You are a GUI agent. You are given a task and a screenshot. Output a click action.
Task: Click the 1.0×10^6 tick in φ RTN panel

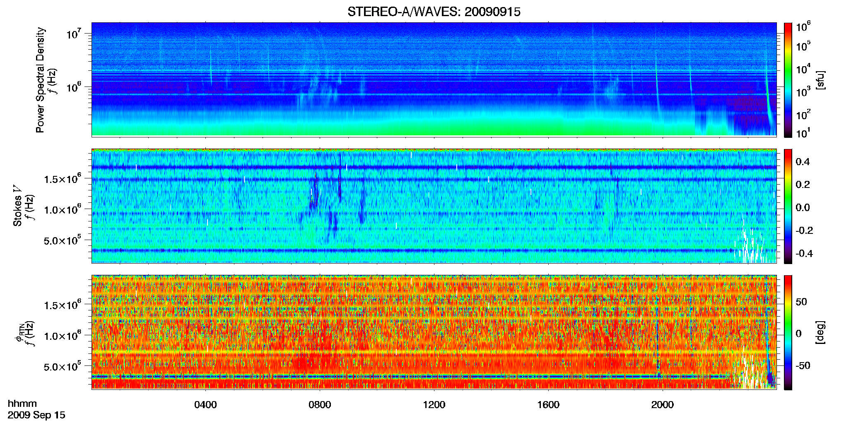63,336
